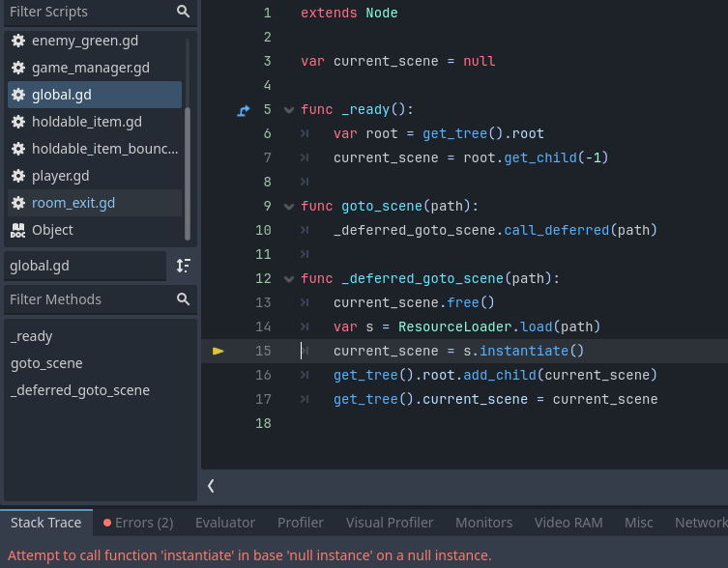
Task: Click line number 3 in the gutter
Action: 268,61
